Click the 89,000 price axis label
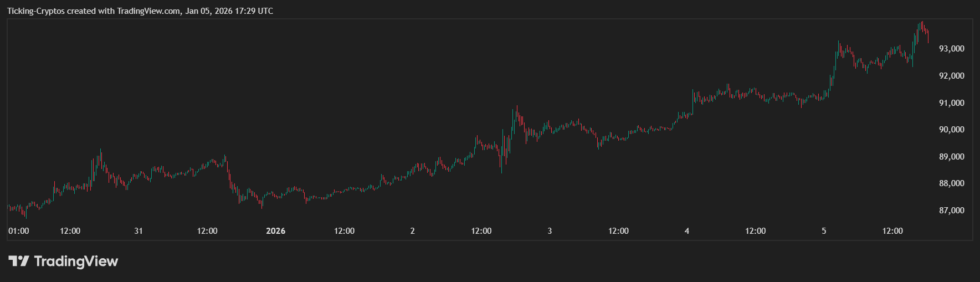The width and height of the screenshot is (980, 282). tap(951, 157)
